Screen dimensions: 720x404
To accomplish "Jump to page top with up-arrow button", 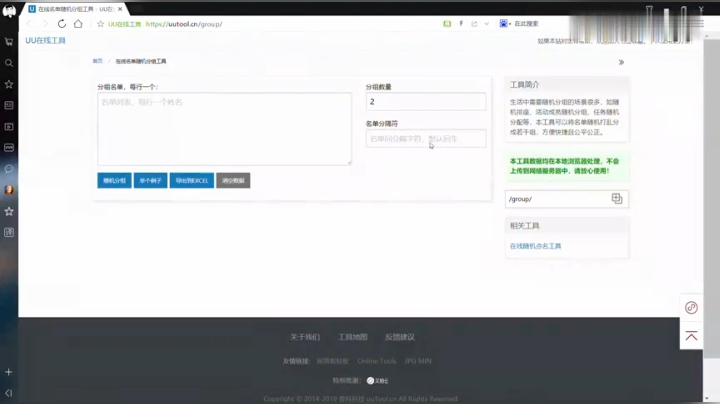I will pyautogui.click(x=691, y=336).
